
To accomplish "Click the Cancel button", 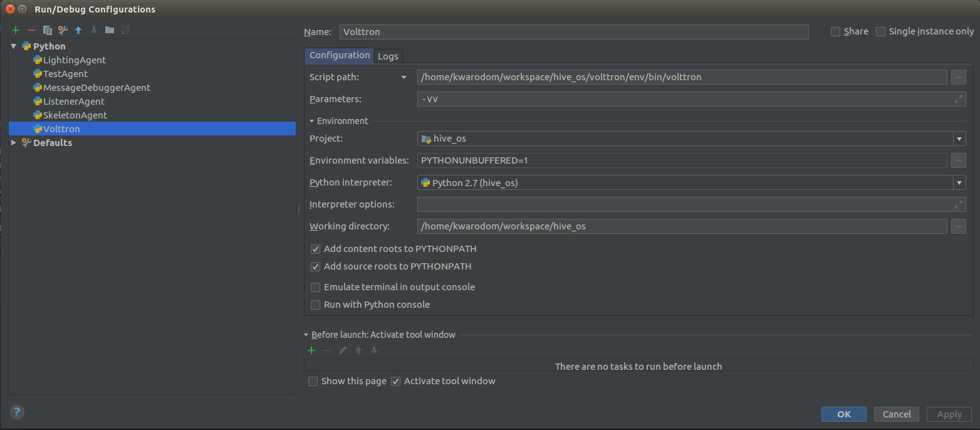I will coord(897,414).
